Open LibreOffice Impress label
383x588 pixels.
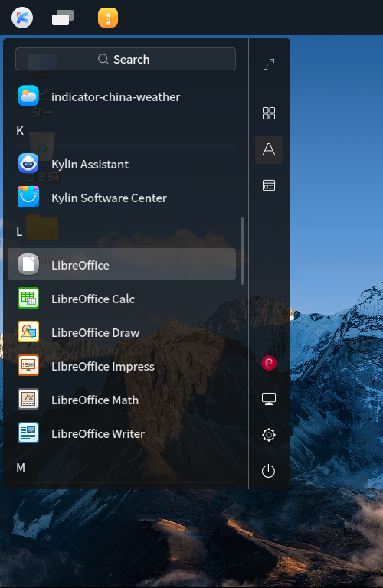[x=103, y=367]
